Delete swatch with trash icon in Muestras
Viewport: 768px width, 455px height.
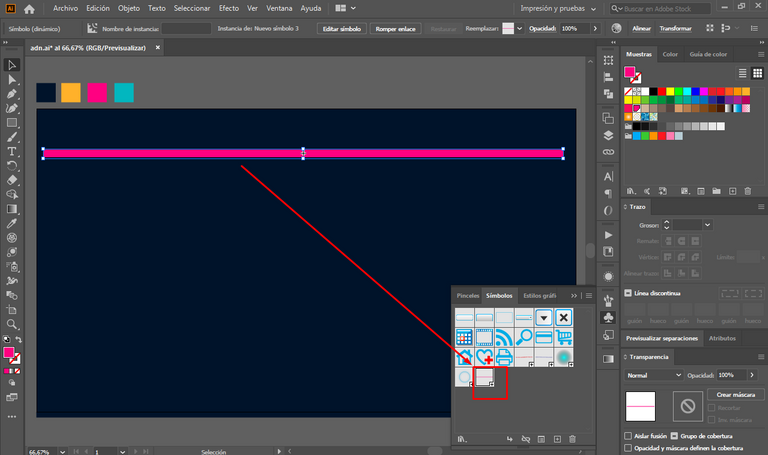click(x=748, y=191)
